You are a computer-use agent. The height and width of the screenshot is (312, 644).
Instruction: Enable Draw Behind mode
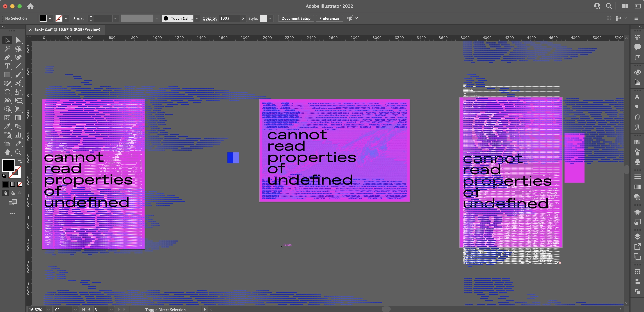point(13,193)
